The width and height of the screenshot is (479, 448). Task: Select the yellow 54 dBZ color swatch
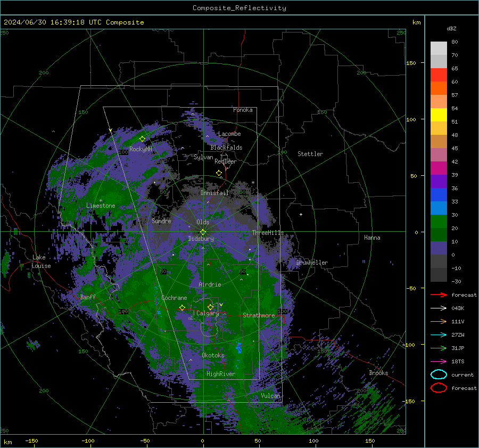pos(439,115)
